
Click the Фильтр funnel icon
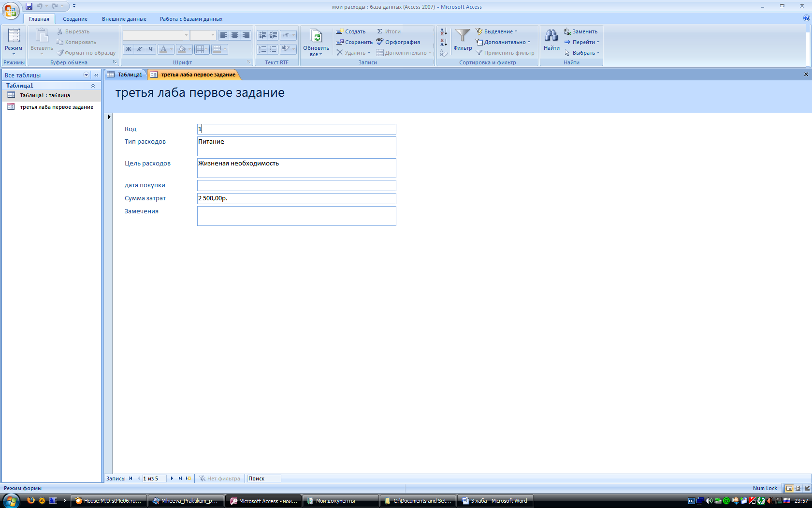click(463, 40)
